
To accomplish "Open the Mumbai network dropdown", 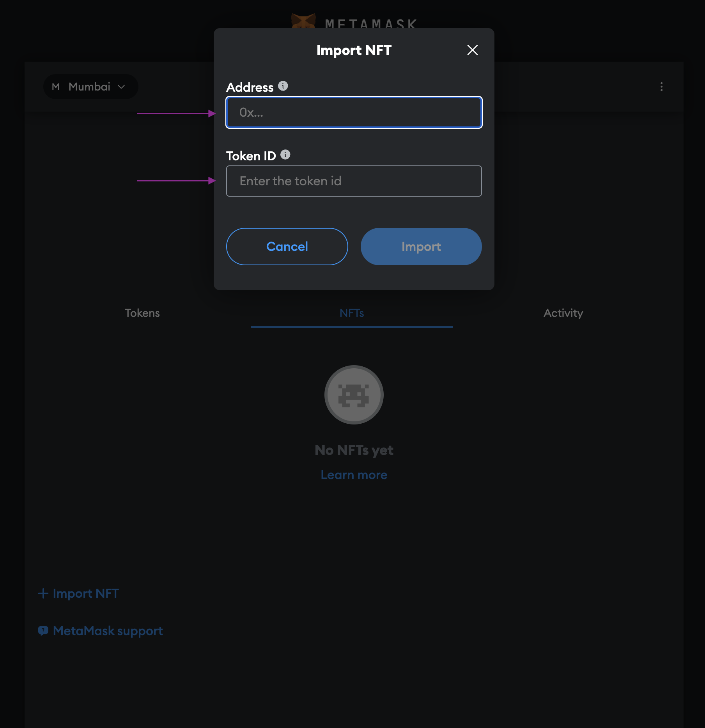I will pos(90,87).
